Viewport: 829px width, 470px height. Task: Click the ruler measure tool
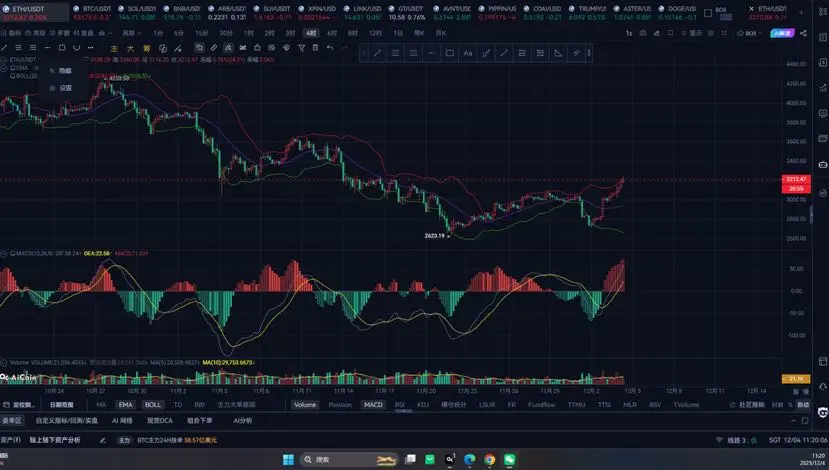click(214, 48)
